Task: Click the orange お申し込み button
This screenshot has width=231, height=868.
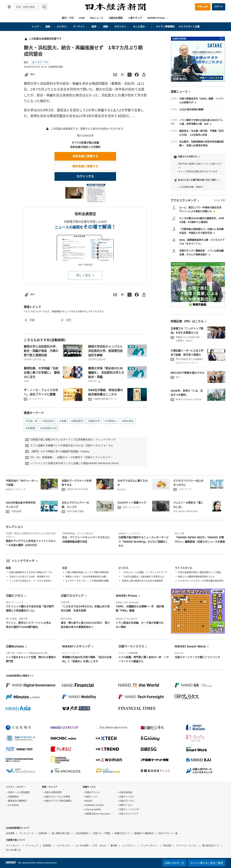Action: 203,7
